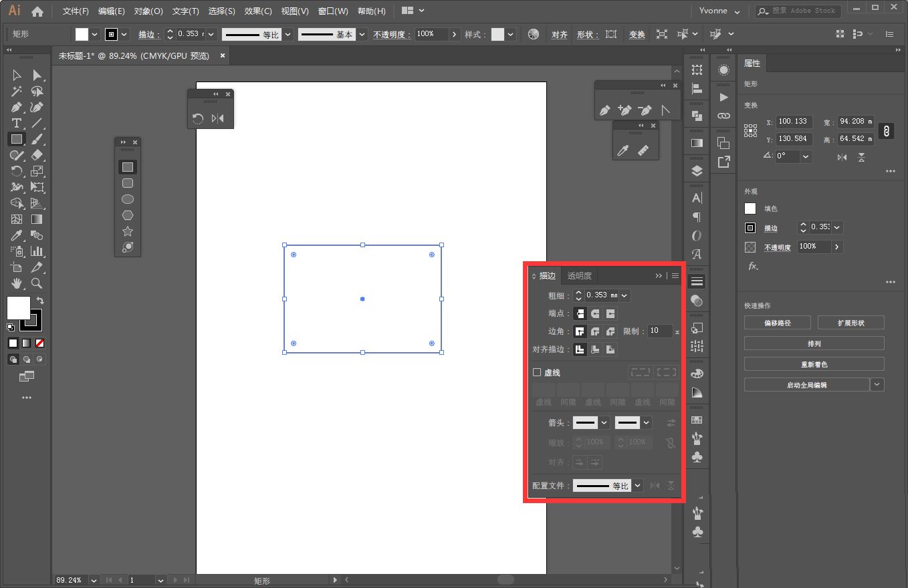
Task: Select the Type tool (T)
Action: (x=17, y=124)
